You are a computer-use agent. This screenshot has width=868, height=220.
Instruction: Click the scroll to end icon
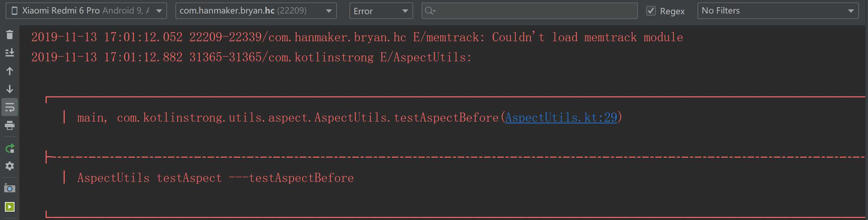pos(10,53)
